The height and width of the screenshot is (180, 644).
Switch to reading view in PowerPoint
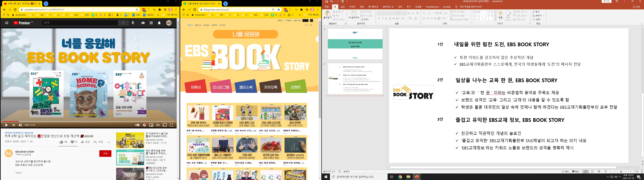coord(599,171)
